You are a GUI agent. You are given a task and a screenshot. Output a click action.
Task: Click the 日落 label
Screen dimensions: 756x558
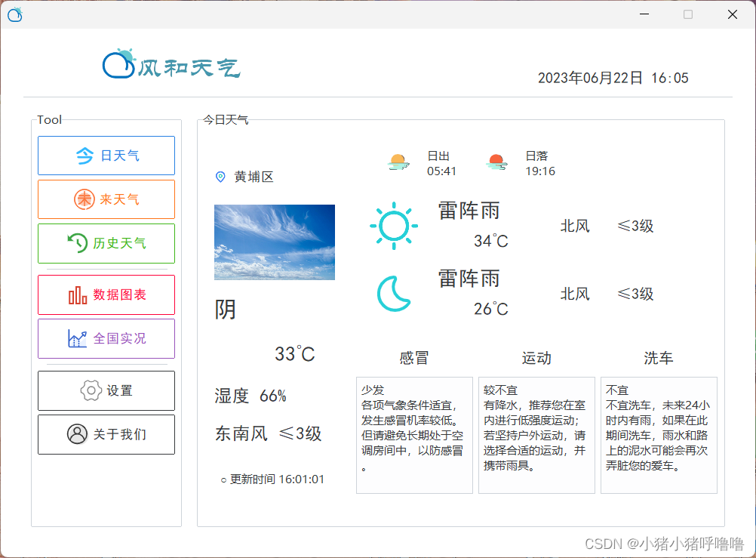pyautogui.click(x=536, y=156)
